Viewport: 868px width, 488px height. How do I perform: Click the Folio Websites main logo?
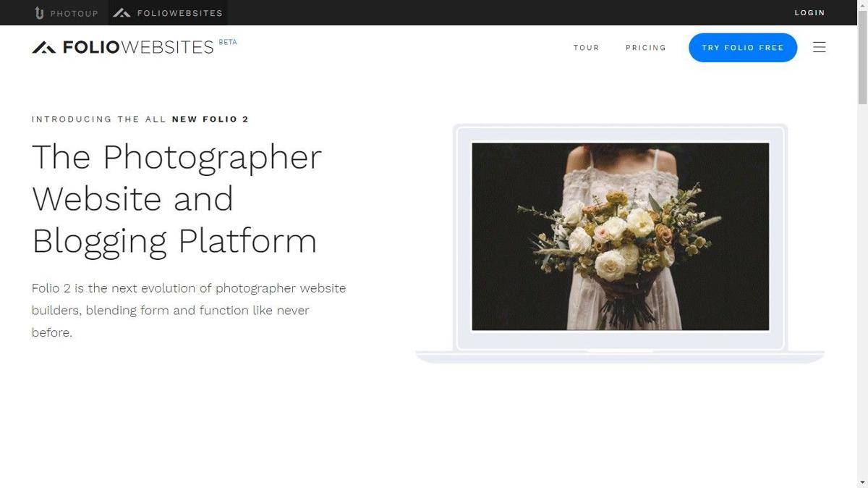click(x=123, y=47)
